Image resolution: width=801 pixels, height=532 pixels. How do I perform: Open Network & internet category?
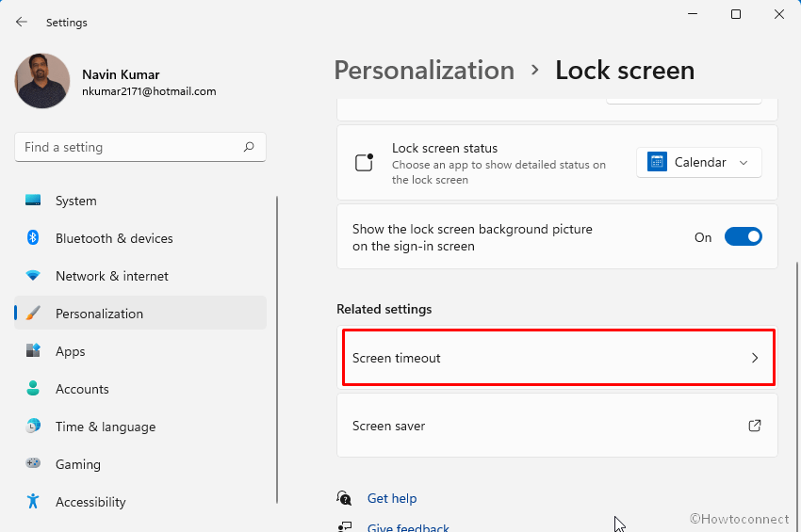(140, 276)
